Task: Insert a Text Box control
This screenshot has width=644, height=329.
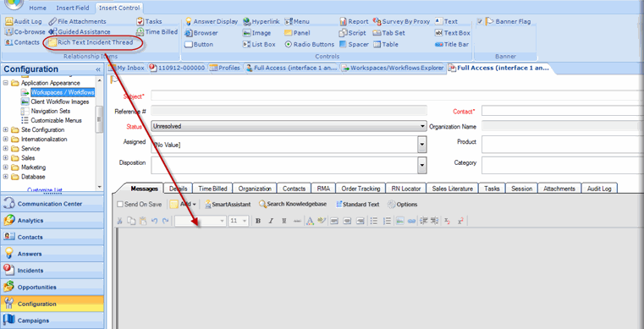Action: (452, 33)
